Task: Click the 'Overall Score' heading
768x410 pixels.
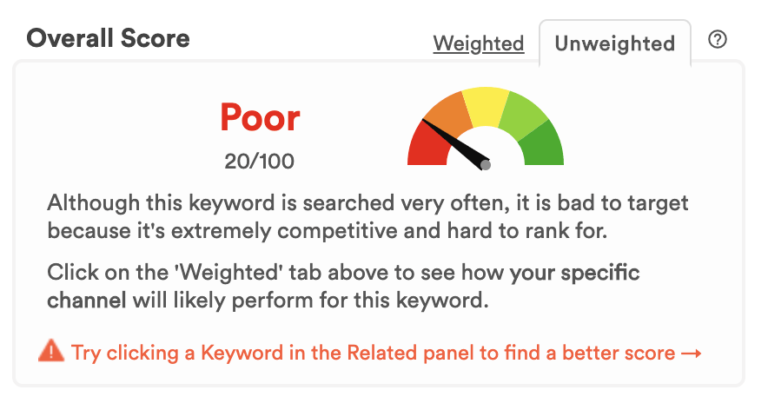Action: [x=108, y=38]
